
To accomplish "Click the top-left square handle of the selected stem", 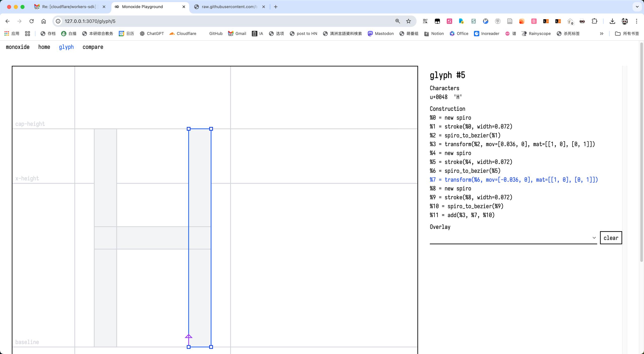I will (x=189, y=129).
